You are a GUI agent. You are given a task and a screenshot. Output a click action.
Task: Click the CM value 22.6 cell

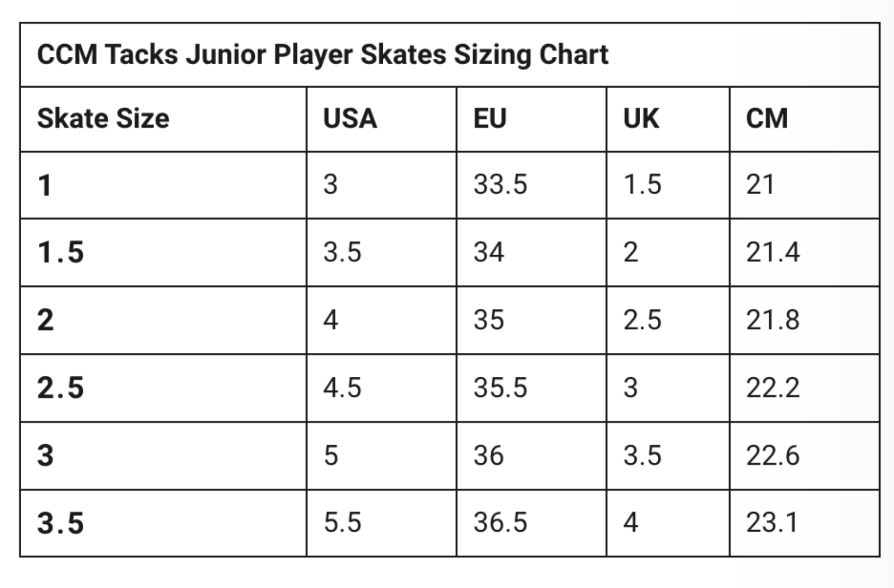[804, 456]
